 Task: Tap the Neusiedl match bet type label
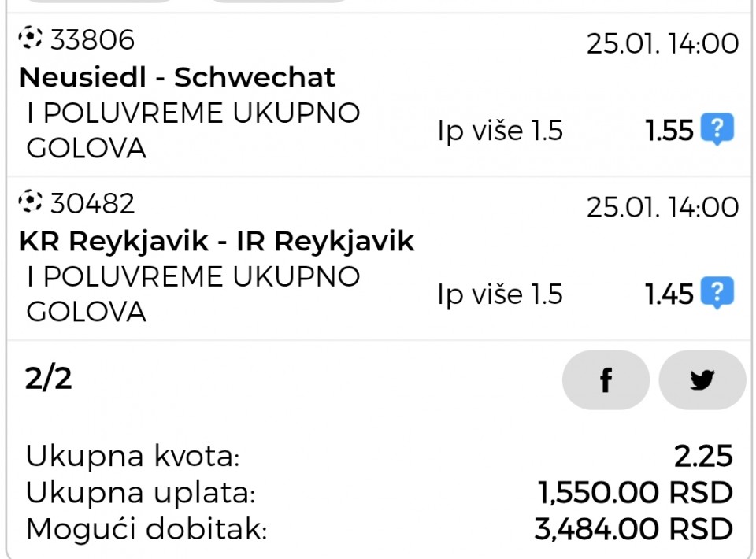[193, 130]
